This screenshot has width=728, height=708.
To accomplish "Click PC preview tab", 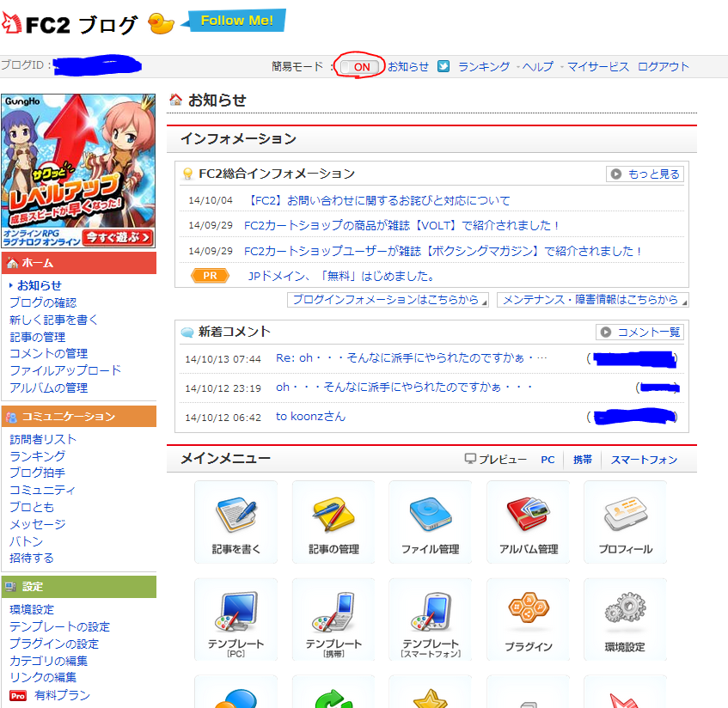I will 548,460.
